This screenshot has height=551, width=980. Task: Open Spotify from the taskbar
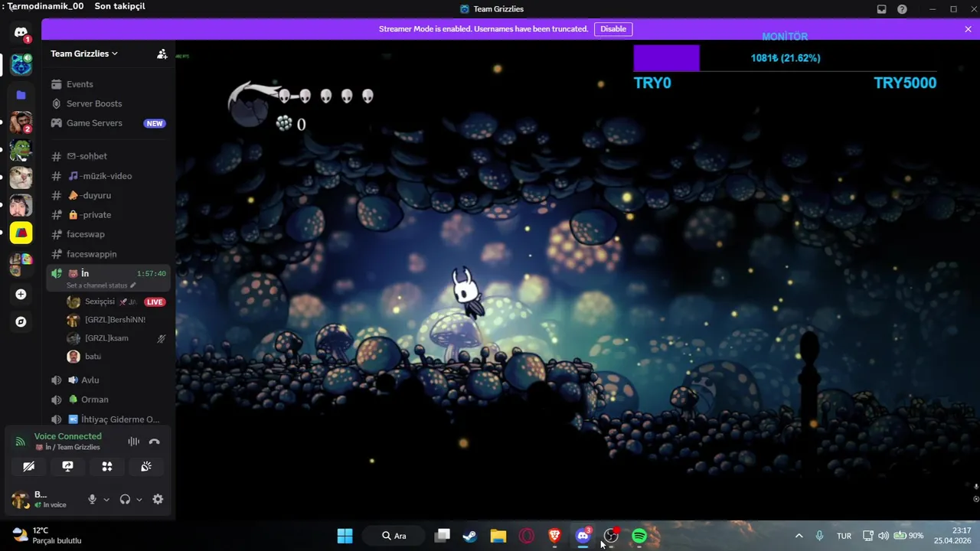tap(639, 536)
